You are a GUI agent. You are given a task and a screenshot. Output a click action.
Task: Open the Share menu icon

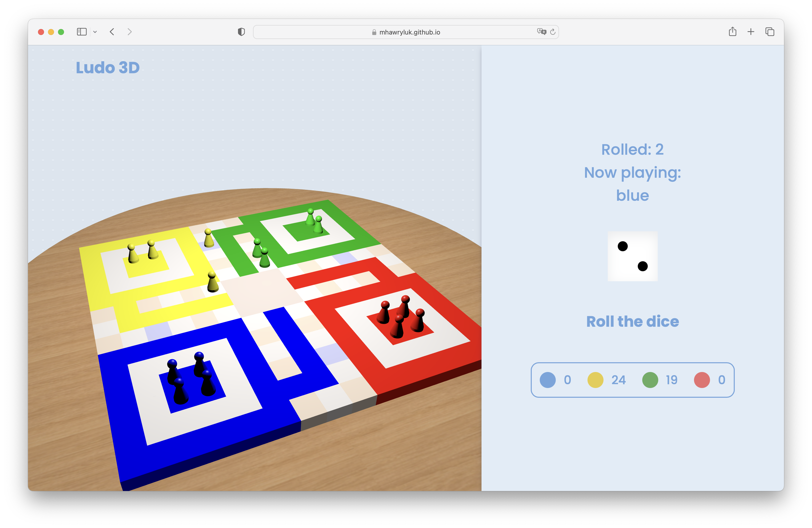732,32
